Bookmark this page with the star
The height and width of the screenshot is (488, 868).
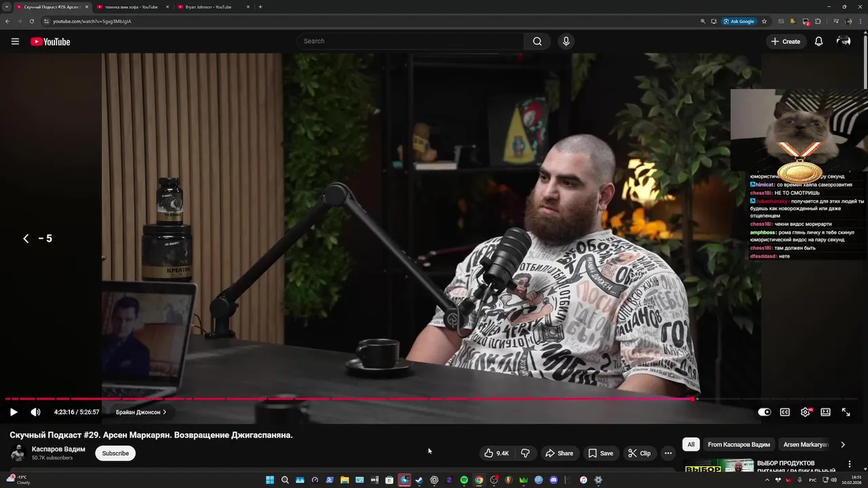point(764,21)
